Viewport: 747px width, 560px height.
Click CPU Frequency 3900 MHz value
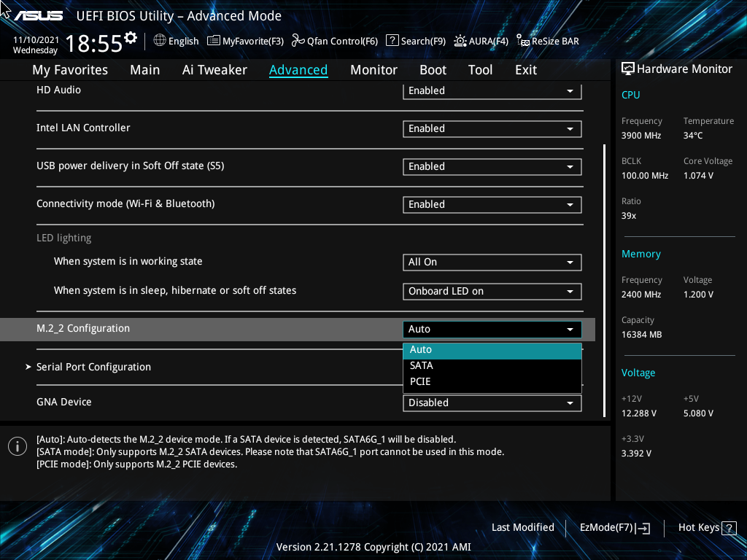(x=641, y=136)
